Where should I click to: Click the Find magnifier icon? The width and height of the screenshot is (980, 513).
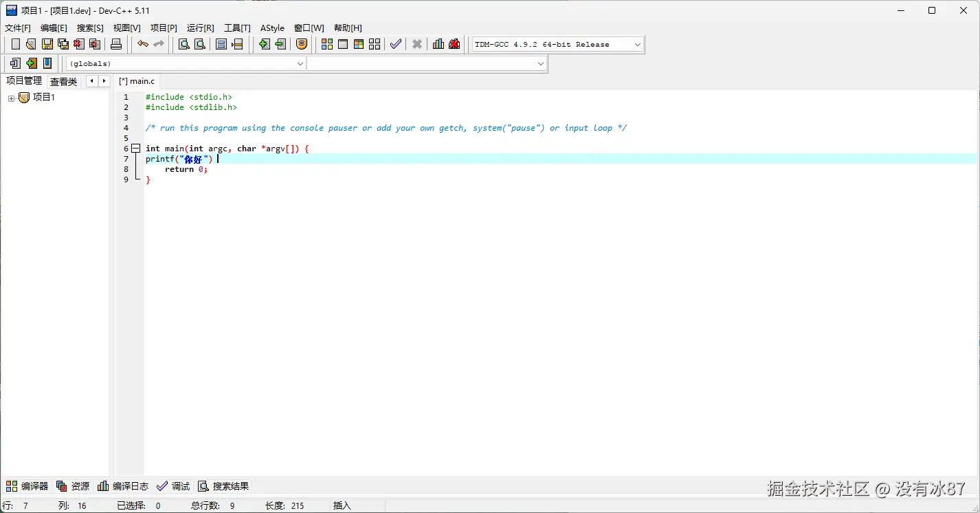coord(184,44)
